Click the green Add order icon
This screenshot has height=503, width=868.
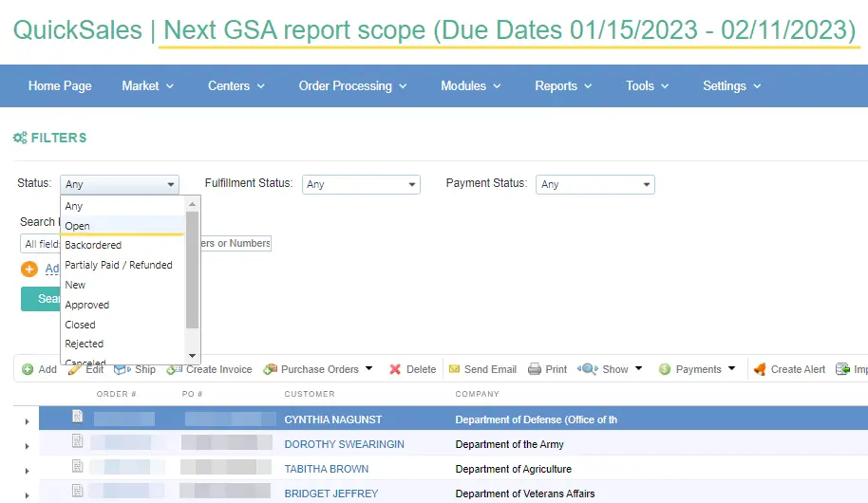coord(28,369)
